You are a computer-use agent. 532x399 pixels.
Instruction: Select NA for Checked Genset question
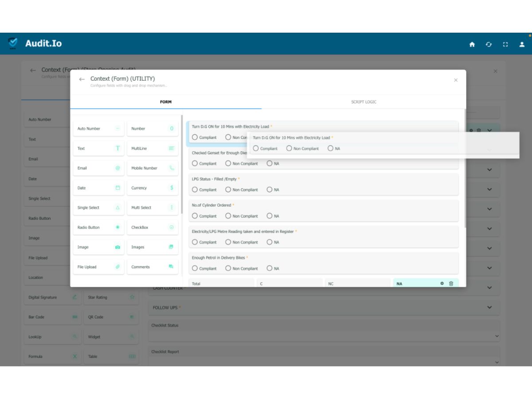tap(270, 163)
